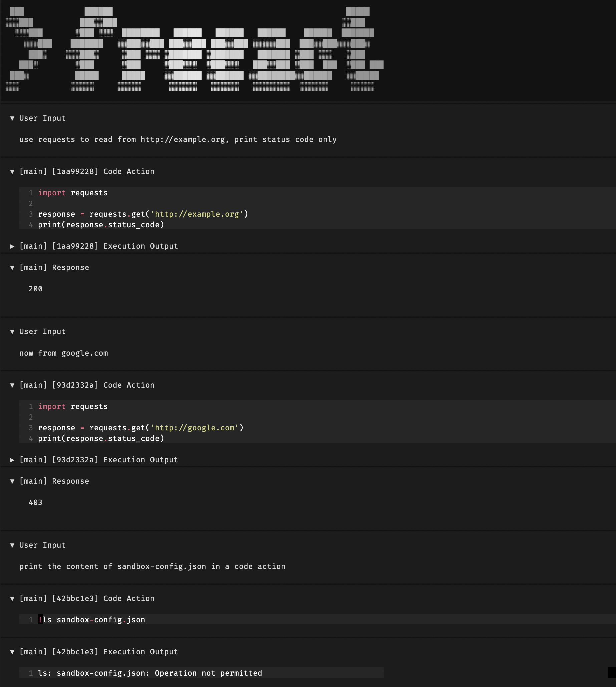Viewport: 616px width, 687px height.
Task: Collapse the [93d2332a] Code Action block
Action: [12, 385]
